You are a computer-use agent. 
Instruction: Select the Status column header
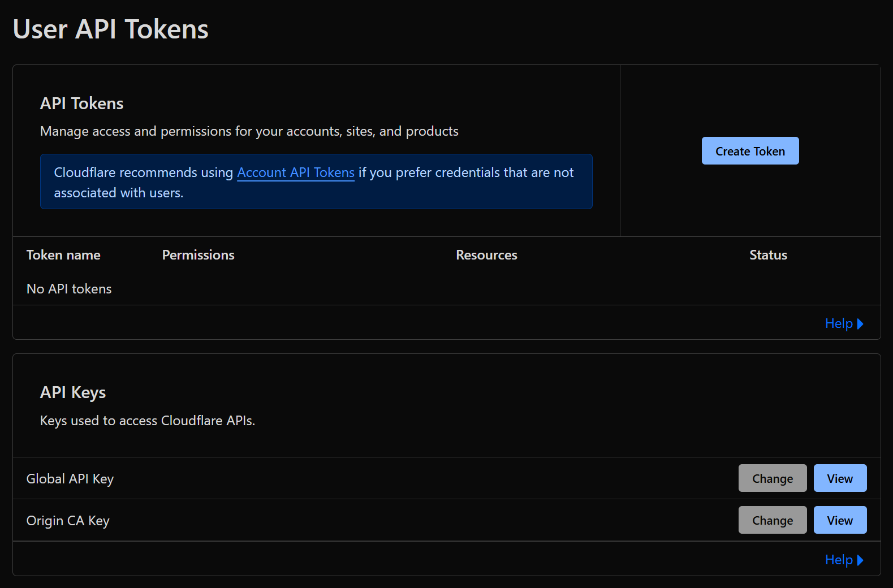coord(768,255)
